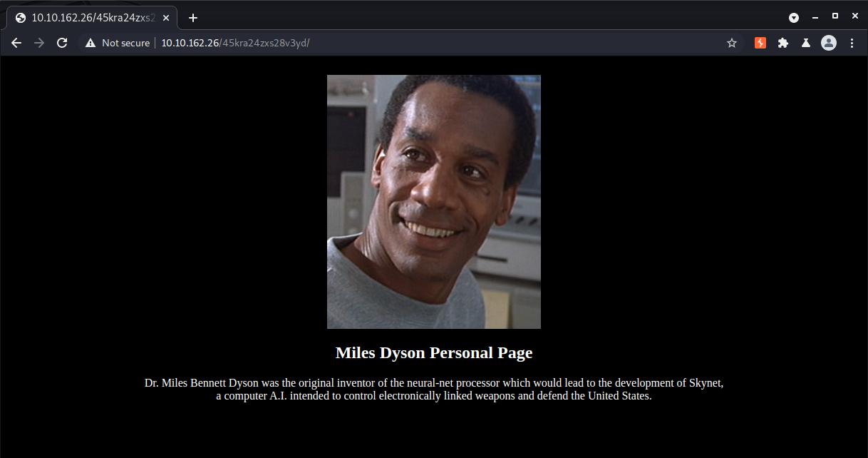Close the browser window
Image resolution: width=868 pixels, height=458 pixels.
point(855,16)
